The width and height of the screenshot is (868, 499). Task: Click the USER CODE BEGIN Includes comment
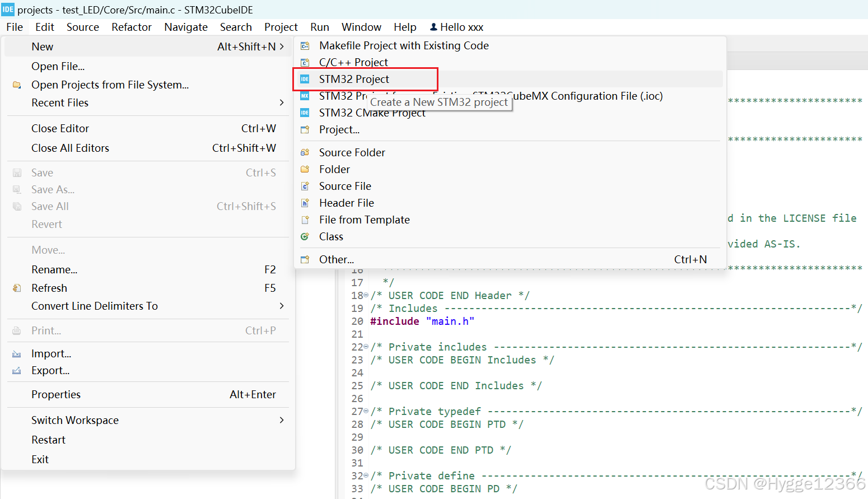[462, 360]
